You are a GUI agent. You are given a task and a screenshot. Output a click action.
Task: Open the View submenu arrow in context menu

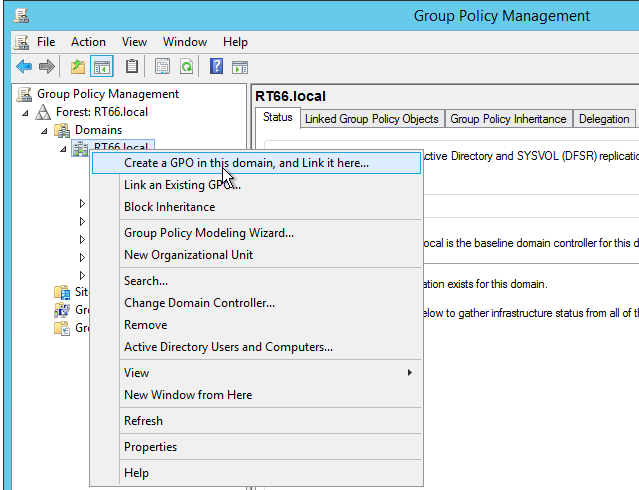(x=410, y=373)
